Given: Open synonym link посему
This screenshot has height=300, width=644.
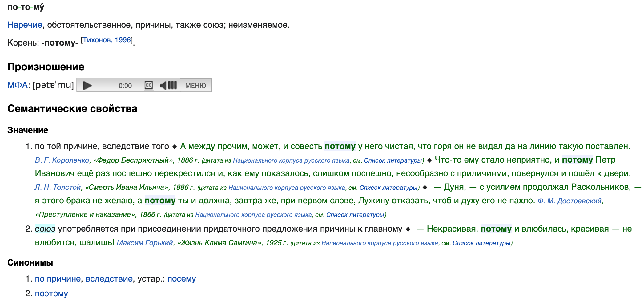Looking at the screenshot, I should pyautogui.click(x=181, y=279).
